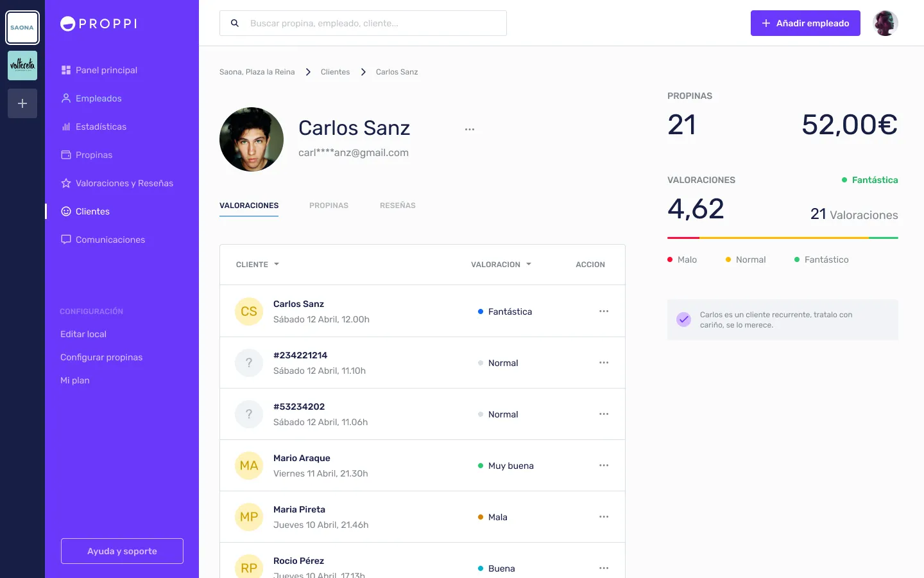Open the Comunicaciones section

110,240
